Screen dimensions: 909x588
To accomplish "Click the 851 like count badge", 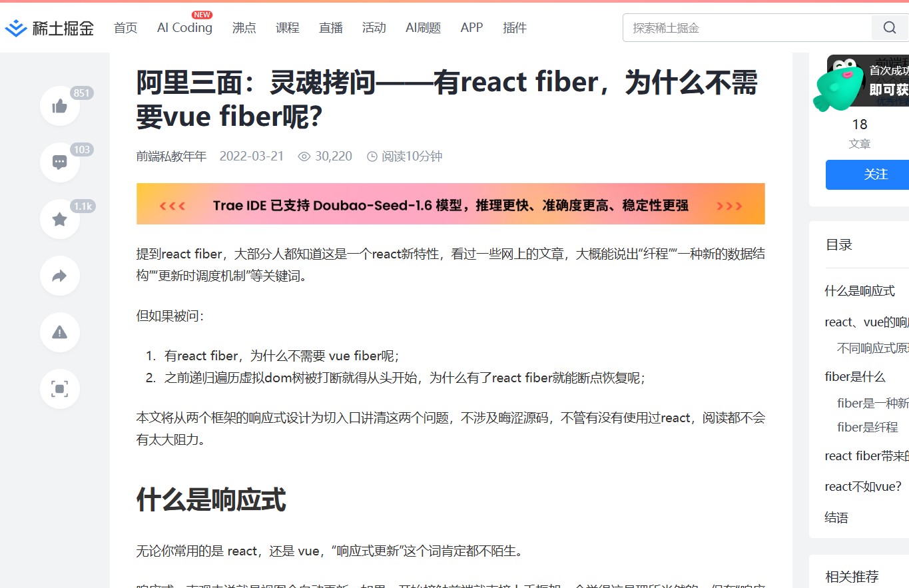I will [81, 93].
